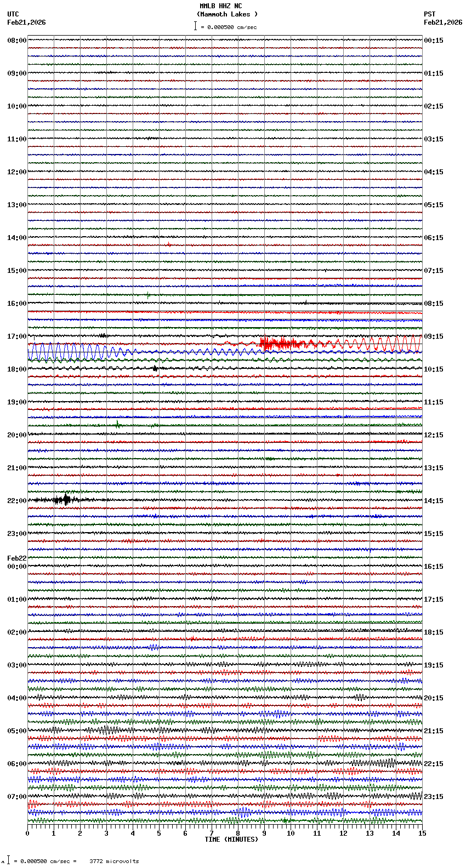Click the 10:15 PST time label
Viewport: 466px width, 868px height.
click(434, 369)
